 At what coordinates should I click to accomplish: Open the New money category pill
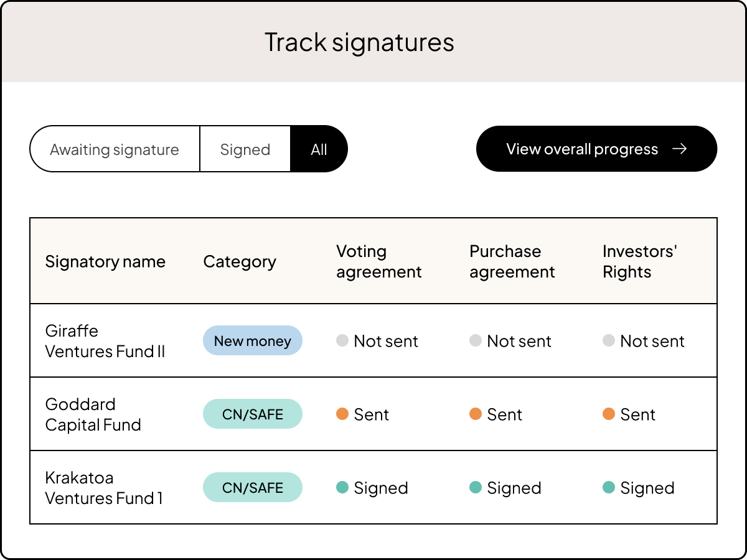tap(253, 340)
